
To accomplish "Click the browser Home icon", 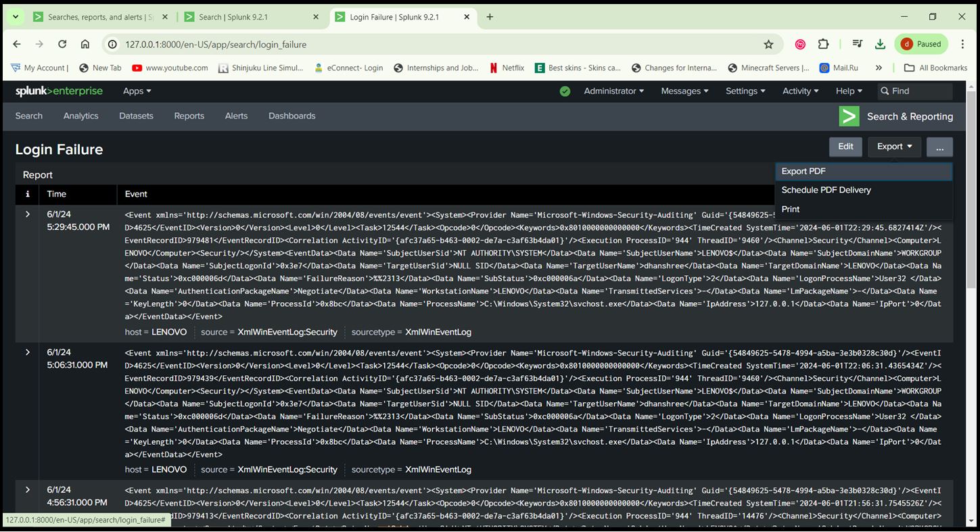I will [x=85, y=43].
